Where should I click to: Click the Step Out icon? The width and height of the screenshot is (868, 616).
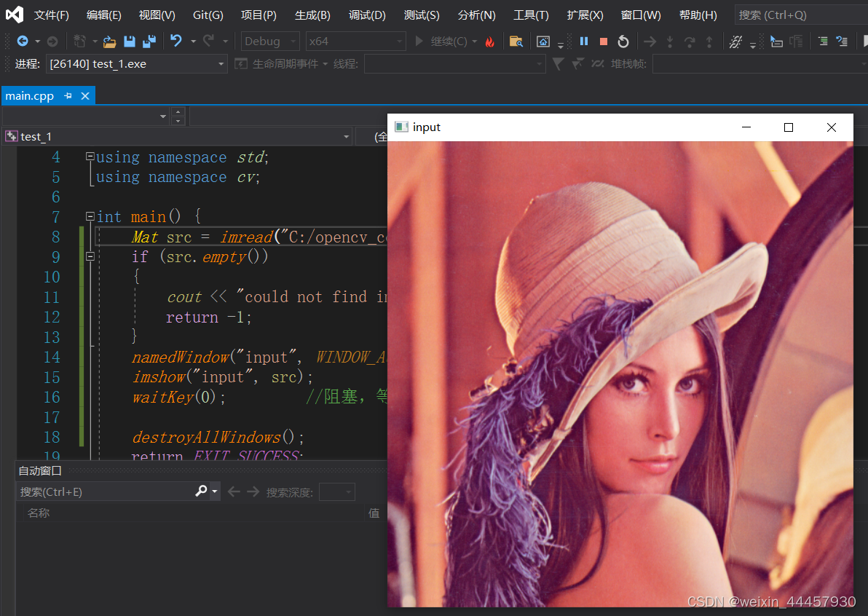tap(709, 42)
